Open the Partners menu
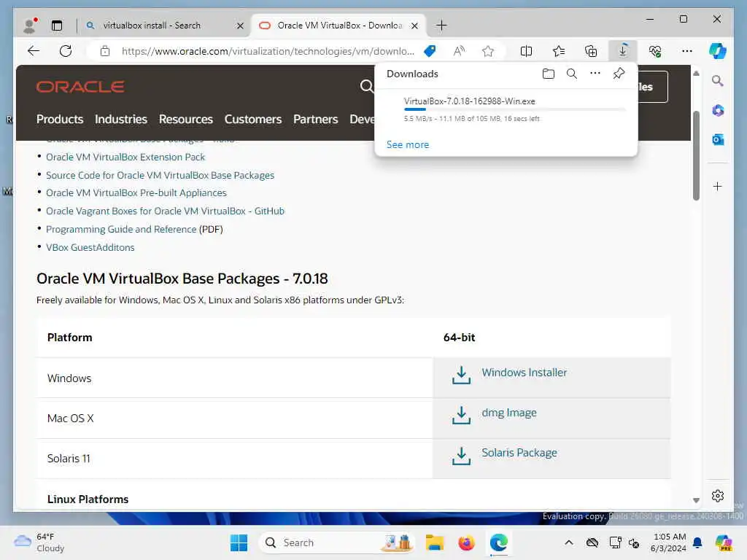Screen dimensions: 747x560 click(x=315, y=119)
